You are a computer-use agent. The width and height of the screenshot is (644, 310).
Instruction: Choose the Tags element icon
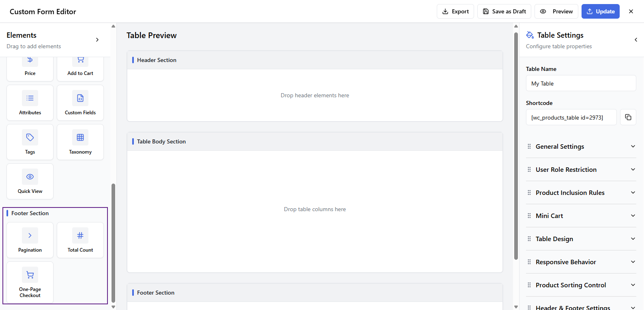(30, 137)
